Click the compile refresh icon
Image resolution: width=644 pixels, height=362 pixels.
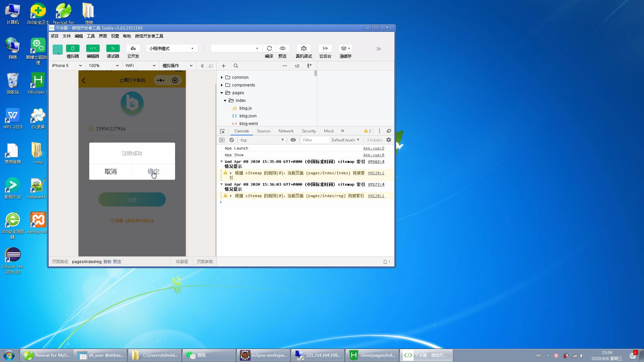click(x=269, y=49)
